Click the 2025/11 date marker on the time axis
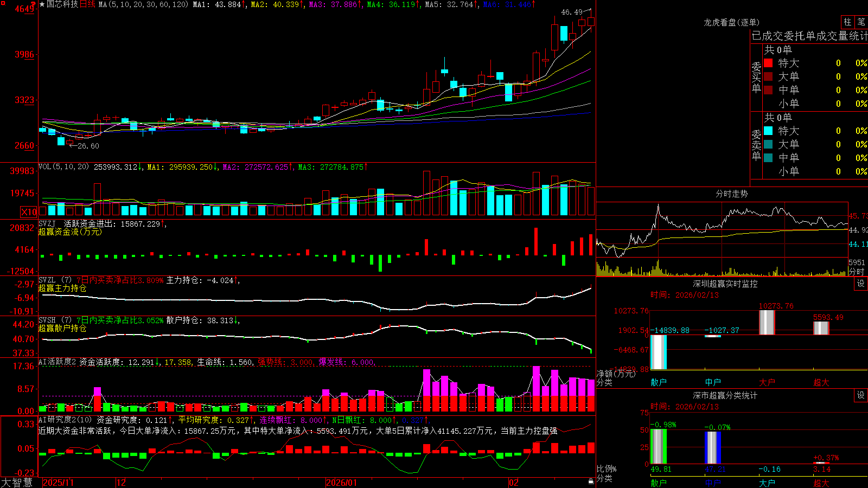Viewport: 868px width, 488px height. [58, 483]
